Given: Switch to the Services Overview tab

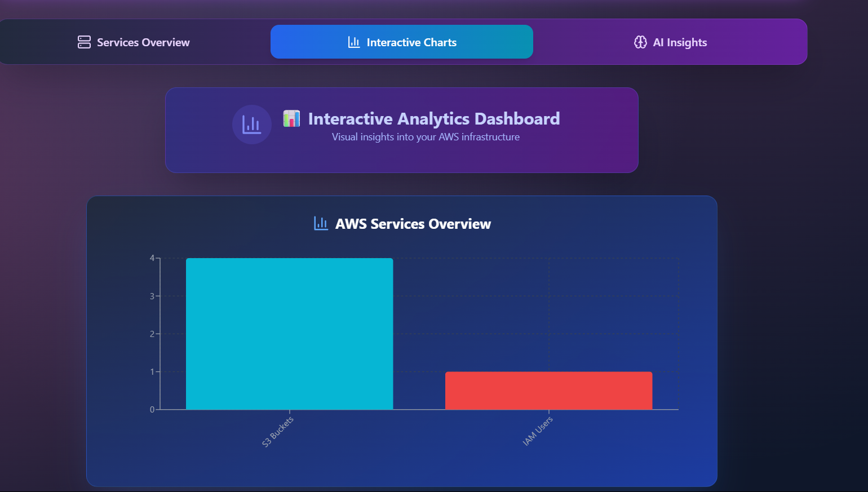Looking at the screenshot, I should [x=134, y=42].
